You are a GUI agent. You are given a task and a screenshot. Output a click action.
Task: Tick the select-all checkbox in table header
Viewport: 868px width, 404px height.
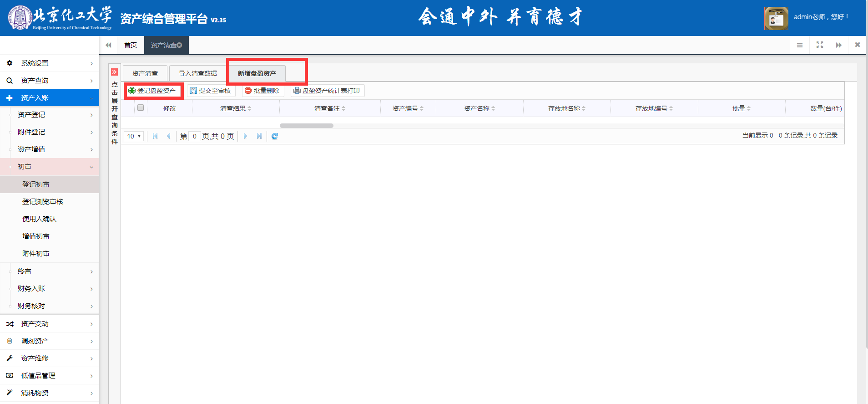coord(141,108)
